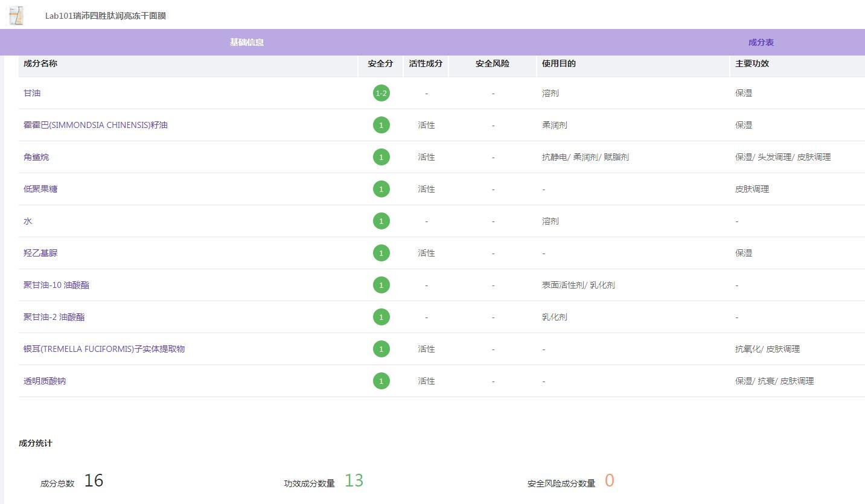The height and width of the screenshot is (504, 865).
Task: Open the 甘油 ingredient link
Action: (32, 93)
